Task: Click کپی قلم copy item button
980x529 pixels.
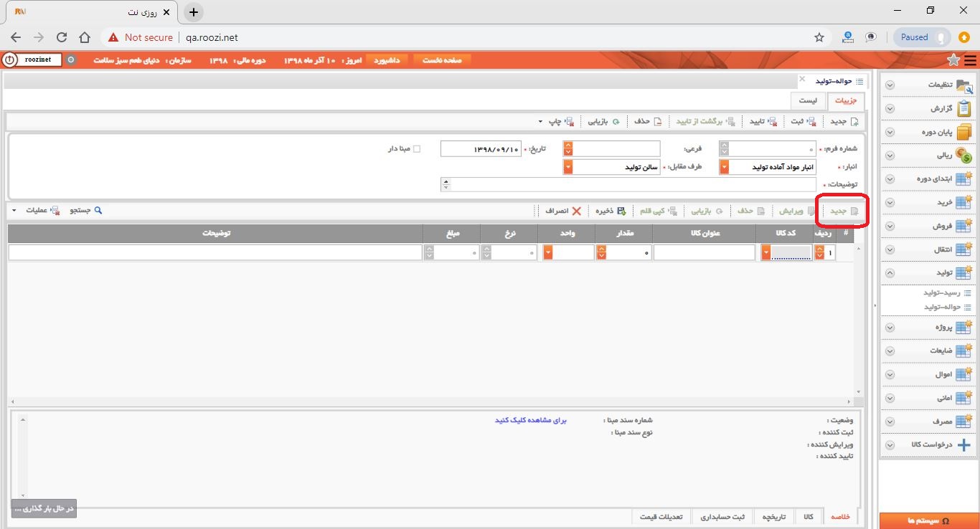Action: tap(657, 211)
